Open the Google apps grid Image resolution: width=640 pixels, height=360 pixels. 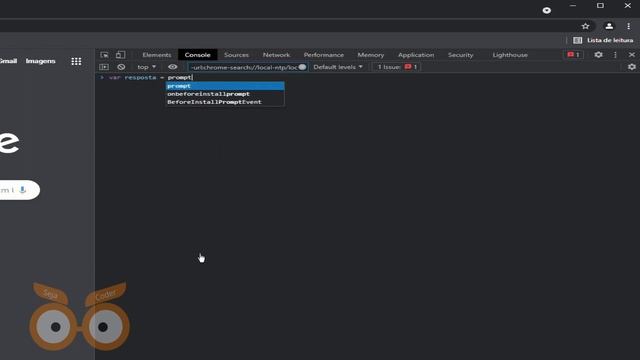pos(76,61)
